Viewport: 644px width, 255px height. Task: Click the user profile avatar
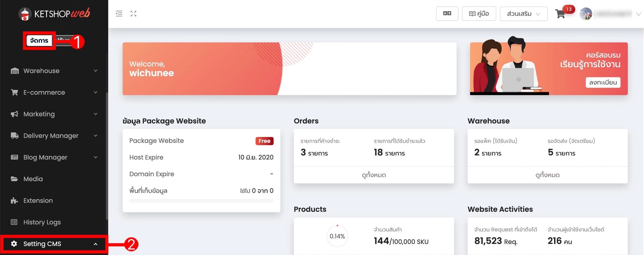point(586,14)
